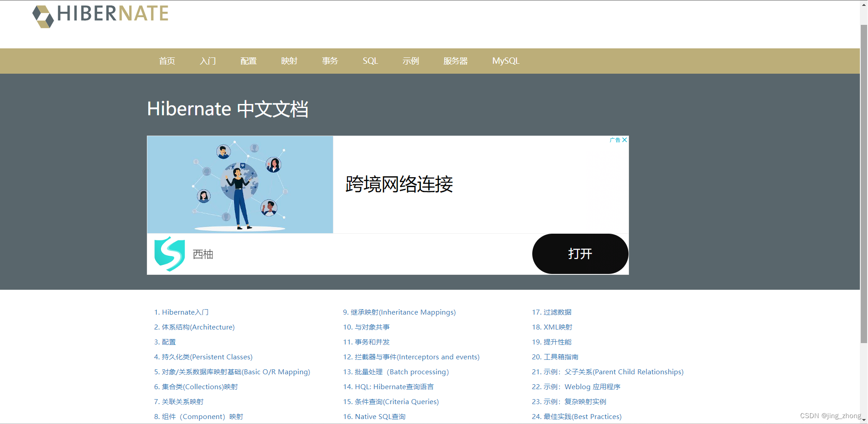Open chapter 16. Native SQL查询
Screen dimensions: 868x424
[374, 417]
